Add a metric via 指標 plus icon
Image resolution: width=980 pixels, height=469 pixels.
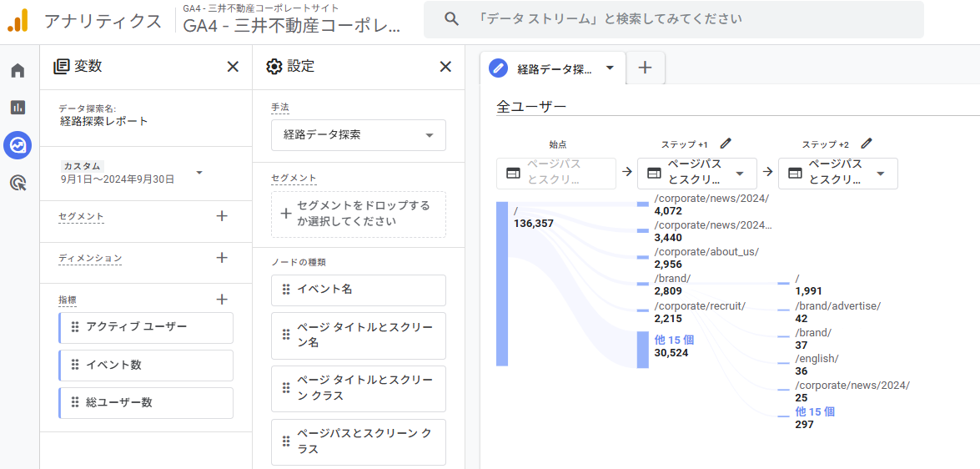[x=222, y=299]
